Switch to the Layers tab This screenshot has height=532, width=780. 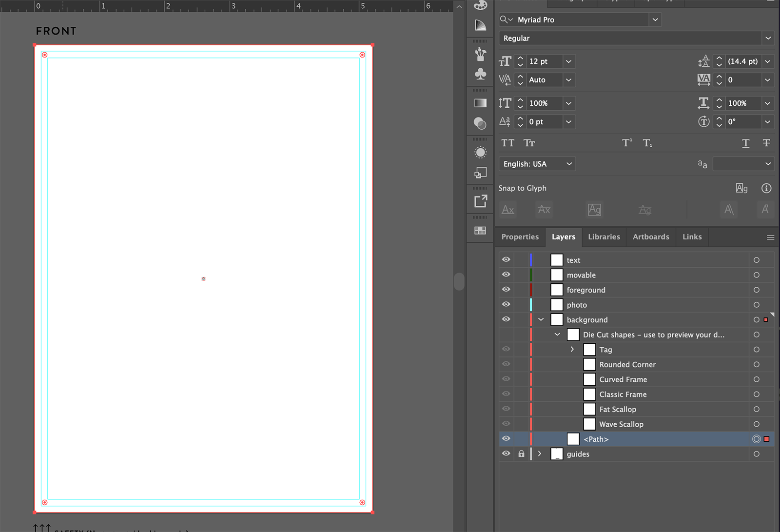(x=564, y=237)
